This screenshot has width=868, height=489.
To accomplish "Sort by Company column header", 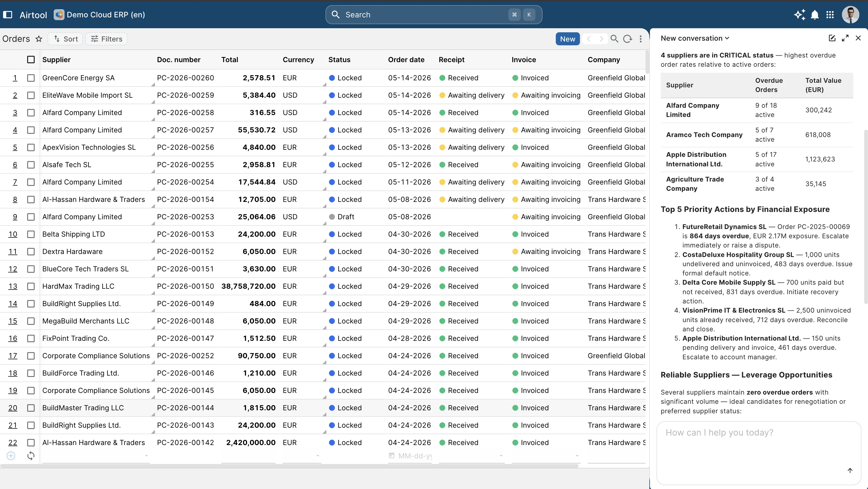I will [x=604, y=60].
